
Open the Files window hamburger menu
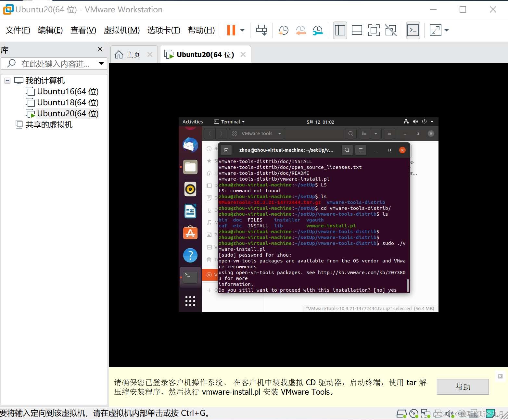[x=389, y=134]
